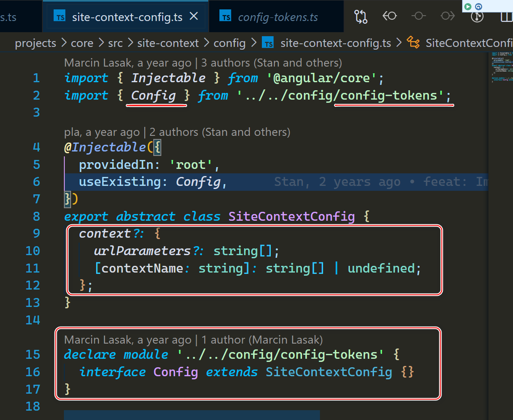Click the orange class symbol icon in the breadcrumb
This screenshot has width=513, height=420.
point(413,42)
